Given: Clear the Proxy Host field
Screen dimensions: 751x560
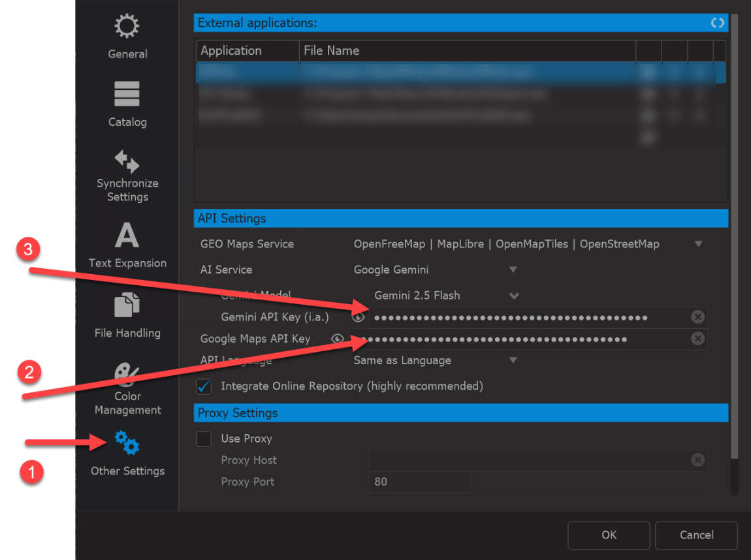Looking at the screenshot, I should coord(698,460).
